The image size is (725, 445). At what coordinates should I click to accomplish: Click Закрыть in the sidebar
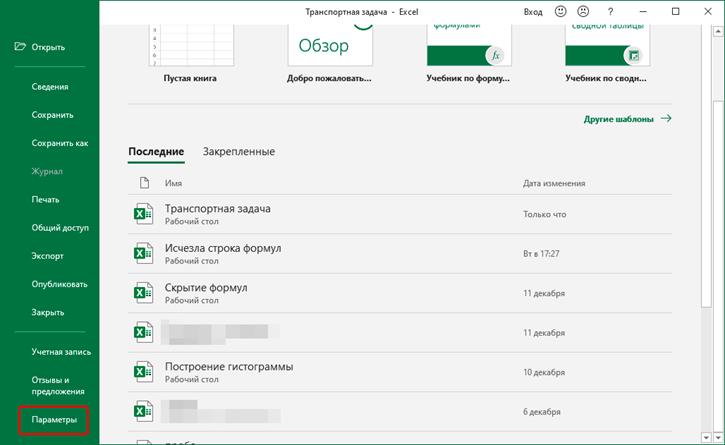48,312
